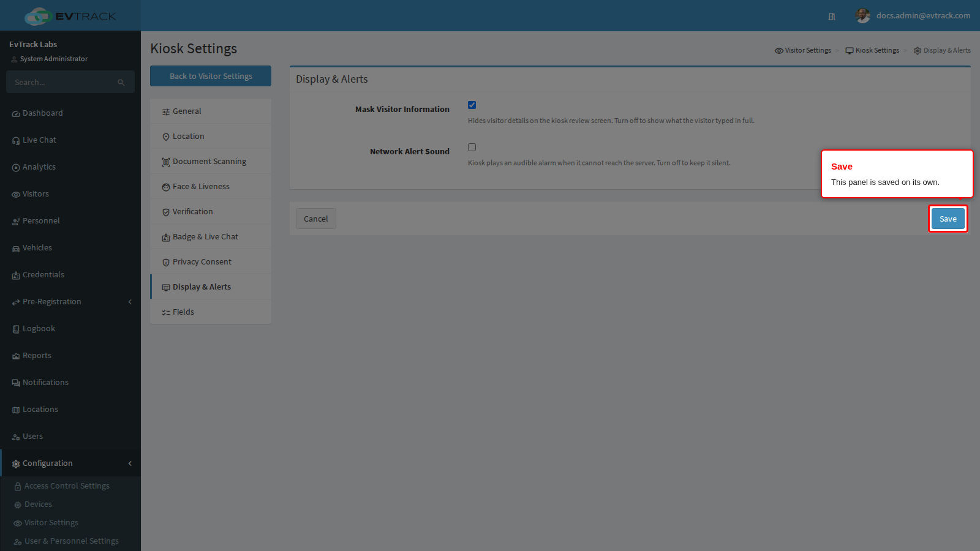Screen dimensions: 980x551
Task: Click the user avatar next to docs.admin@evtrack.com
Action: click(862, 16)
